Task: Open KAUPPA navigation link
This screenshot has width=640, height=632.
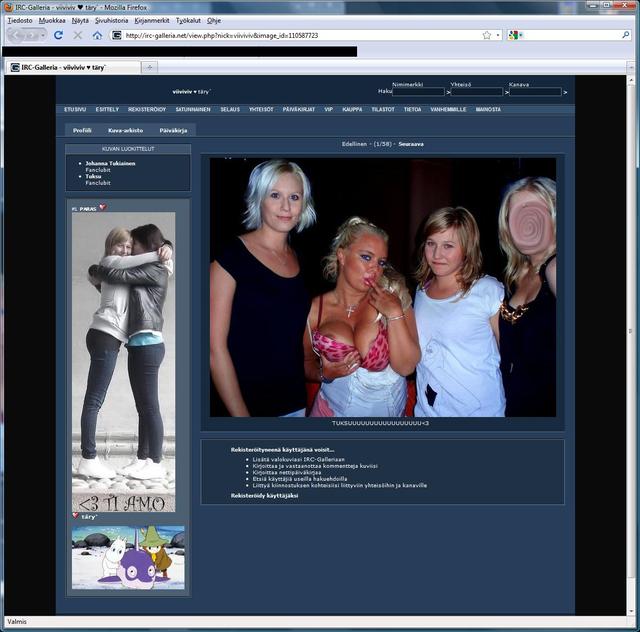Action: (x=352, y=109)
